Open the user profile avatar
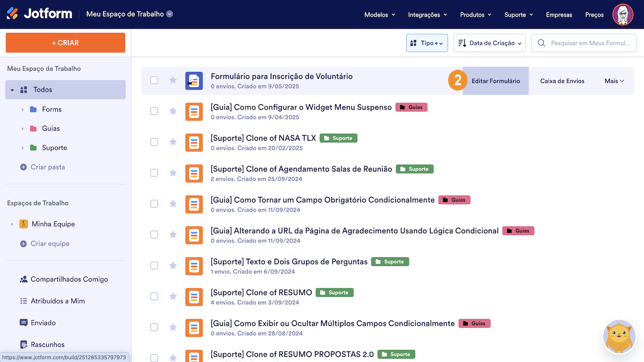This screenshot has width=644, height=362. click(622, 15)
